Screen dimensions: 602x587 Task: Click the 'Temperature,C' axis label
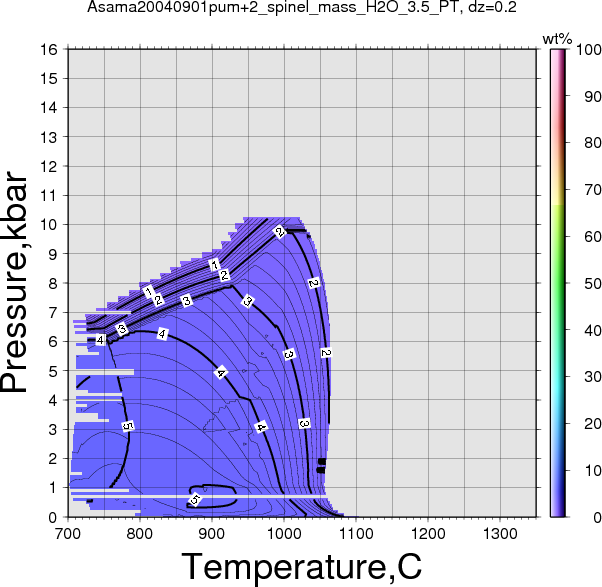[301, 567]
